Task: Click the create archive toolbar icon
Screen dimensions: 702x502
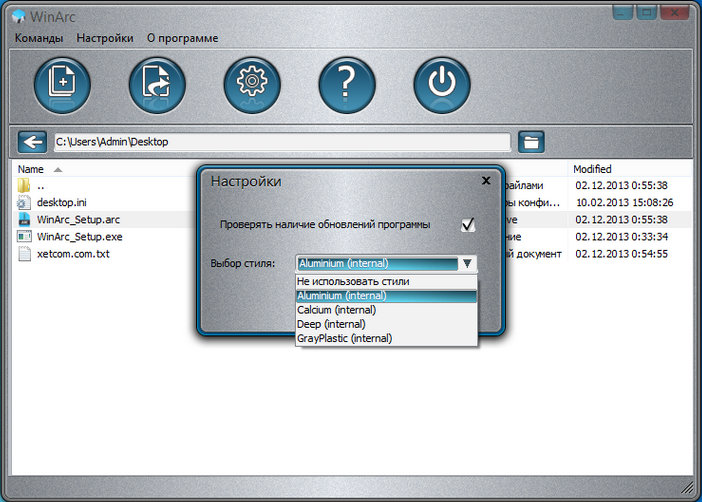Action: 62,85
